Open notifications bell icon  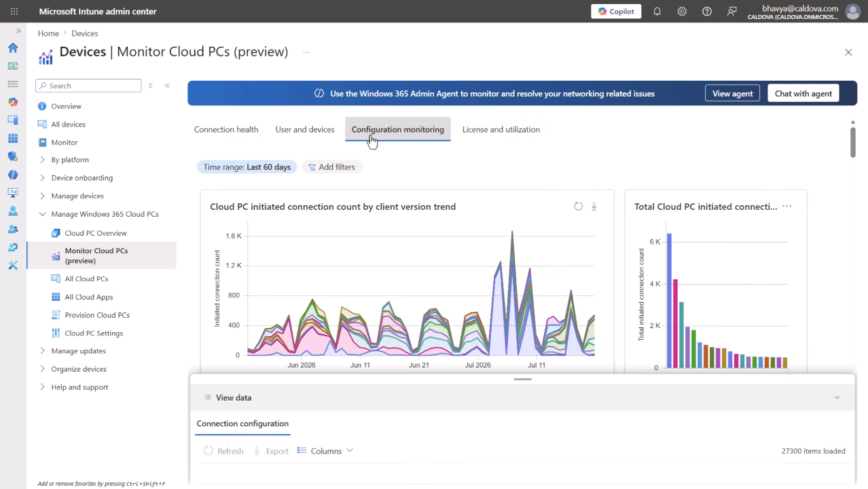click(x=657, y=12)
